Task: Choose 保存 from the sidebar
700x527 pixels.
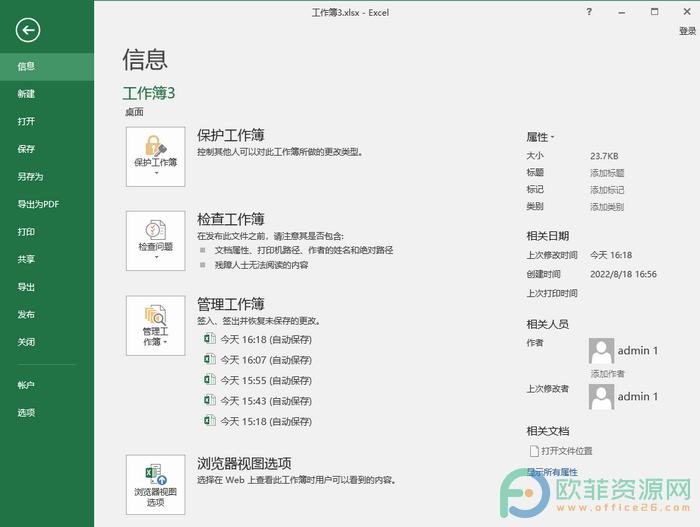Action: pyautogui.click(x=47, y=149)
